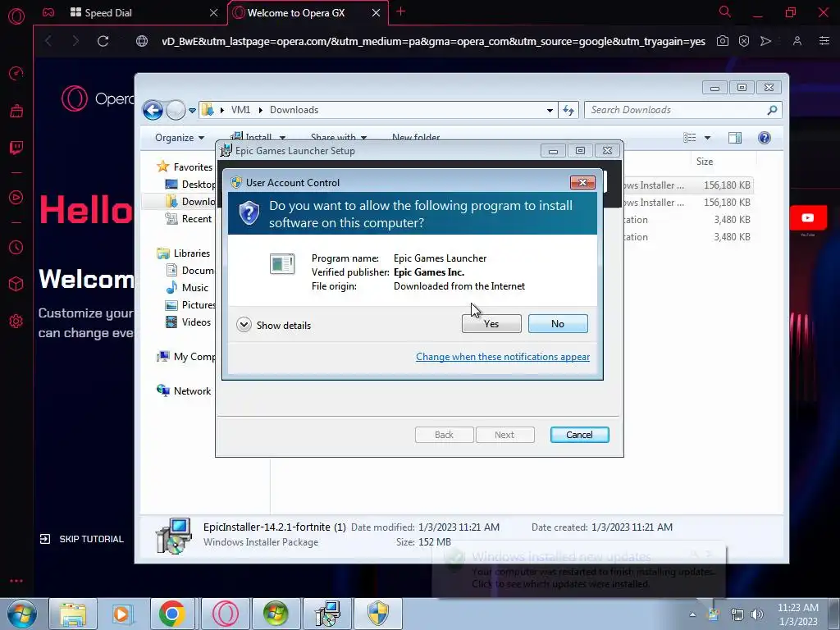Viewport: 840px width, 630px height.
Task: Select Recent in the Explorer navigation pane
Action: point(189,218)
